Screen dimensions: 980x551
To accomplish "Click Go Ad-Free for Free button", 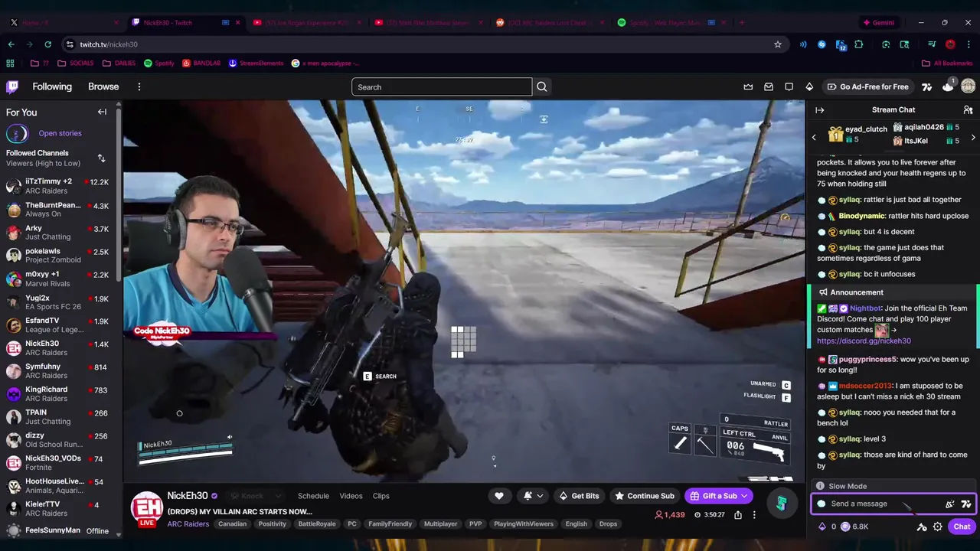I will 868,86.
